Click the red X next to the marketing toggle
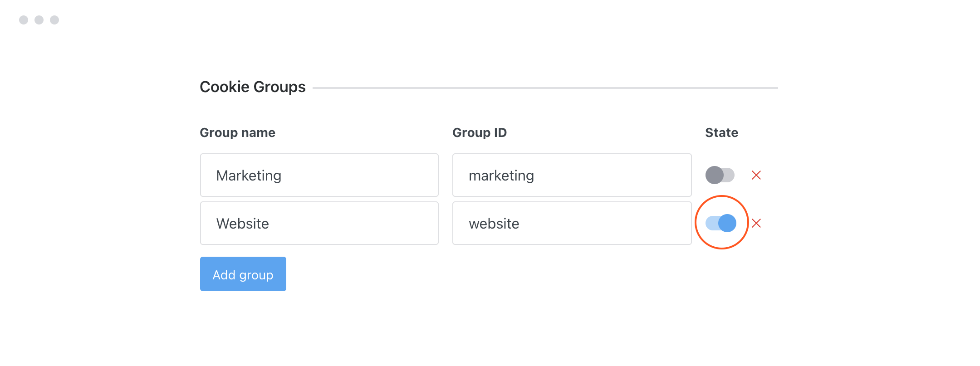 tap(757, 175)
